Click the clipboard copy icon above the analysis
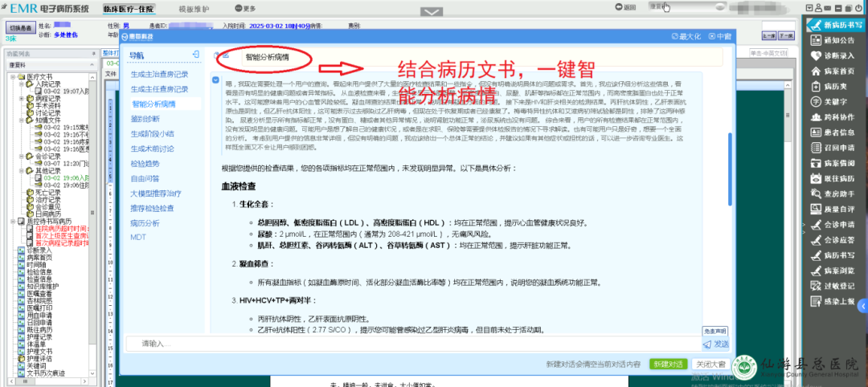Screen dimensions: 868x387 click(216, 55)
